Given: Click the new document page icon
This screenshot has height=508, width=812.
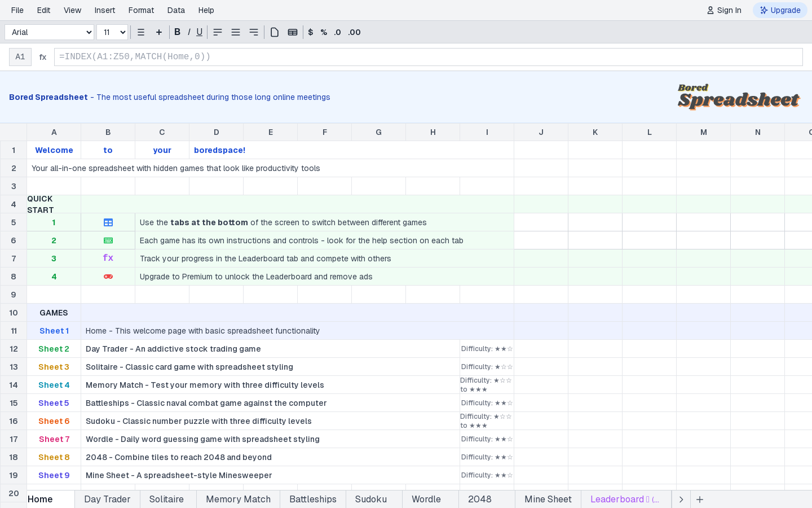Looking at the screenshot, I should (275, 32).
